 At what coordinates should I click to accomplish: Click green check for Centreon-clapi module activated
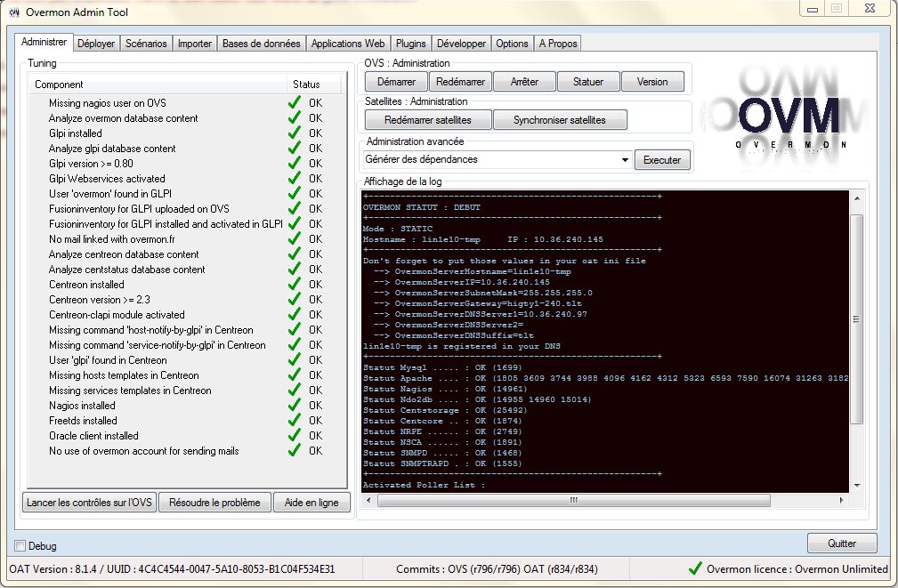pos(295,314)
